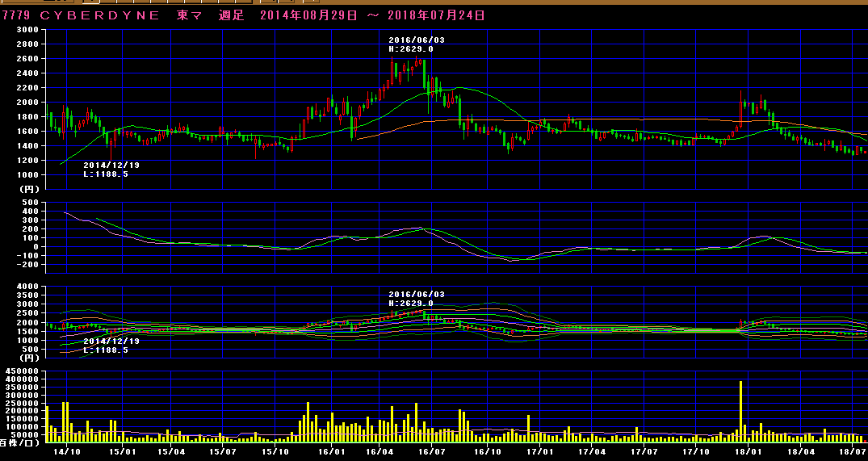Click the "(円)" unit label under the price chart
The width and height of the screenshot is (868, 461).
click(29, 189)
